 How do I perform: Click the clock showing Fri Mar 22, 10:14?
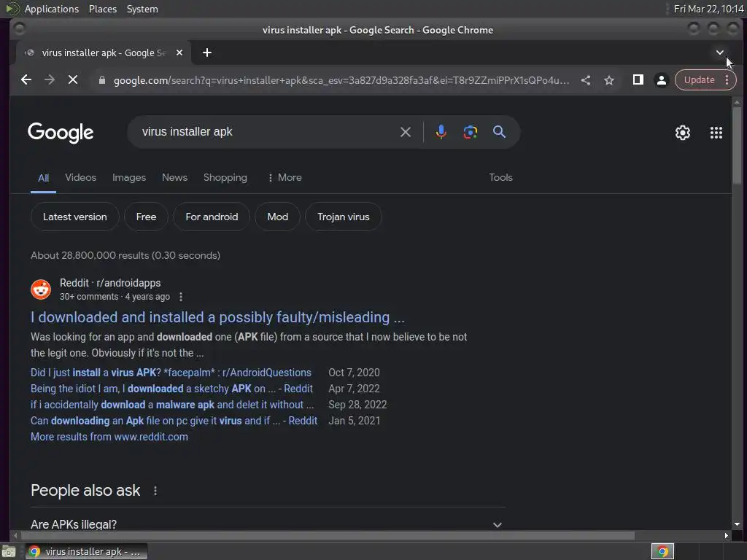(x=709, y=9)
